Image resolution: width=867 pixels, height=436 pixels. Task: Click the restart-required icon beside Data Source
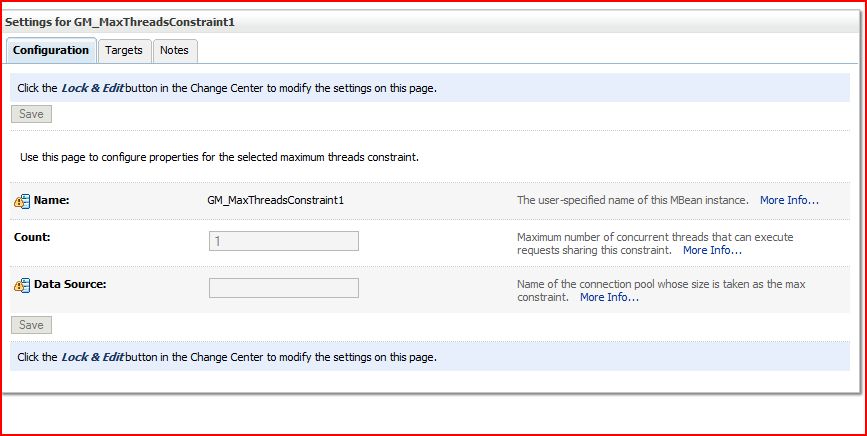pos(22,285)
